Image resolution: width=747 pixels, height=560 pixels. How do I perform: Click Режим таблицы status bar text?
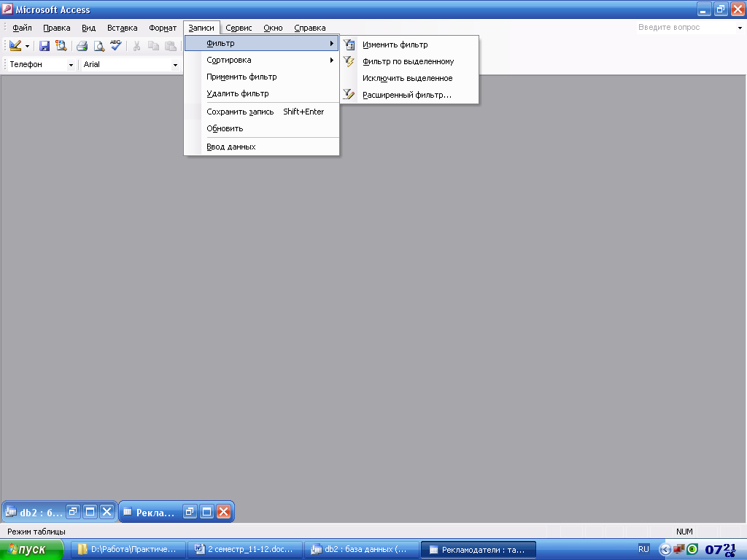click(x=36, y=532)
